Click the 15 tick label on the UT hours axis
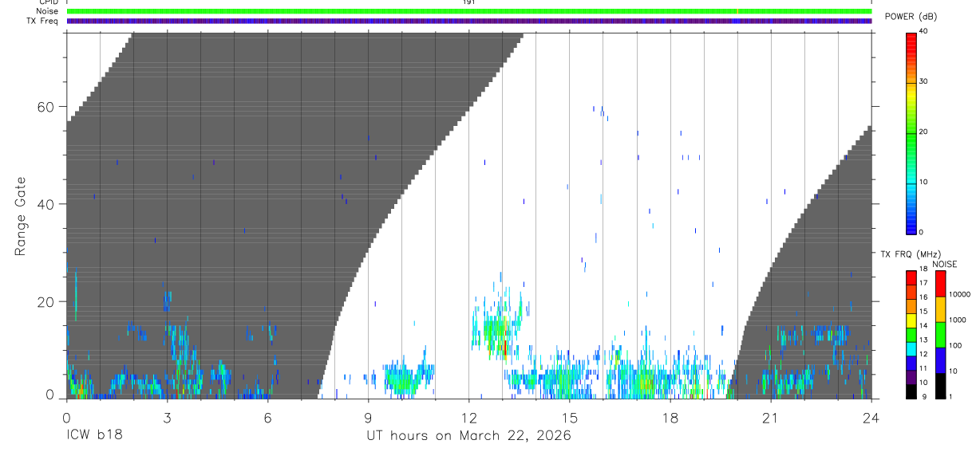This screenshot has height=452, width=980. 569,417
